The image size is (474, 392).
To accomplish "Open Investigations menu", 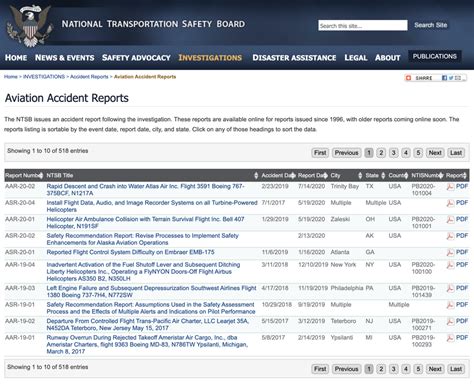I will [210, 58].
